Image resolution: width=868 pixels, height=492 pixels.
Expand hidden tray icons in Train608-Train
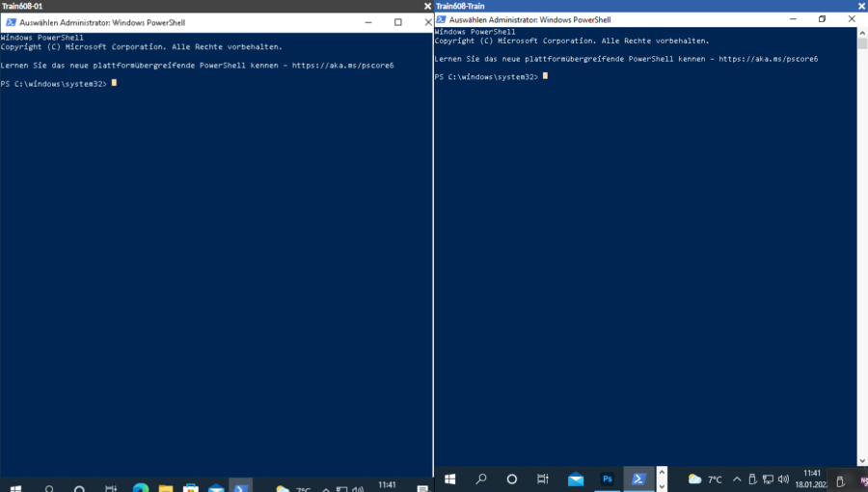[737, 479]
